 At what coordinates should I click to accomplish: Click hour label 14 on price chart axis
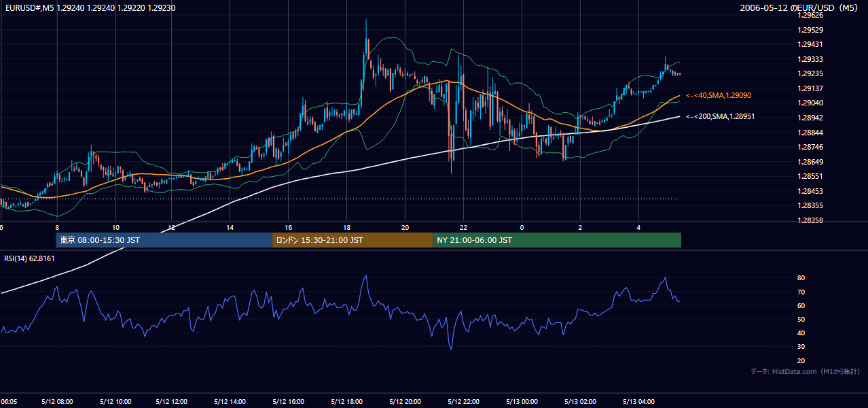[230, 227]
